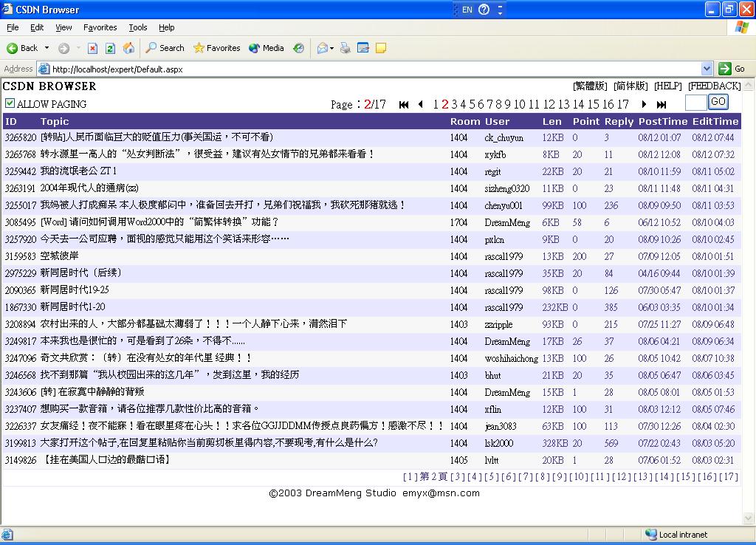756x545 pixels.
Task: Open the File menu
Action: [x=13, y=27]
